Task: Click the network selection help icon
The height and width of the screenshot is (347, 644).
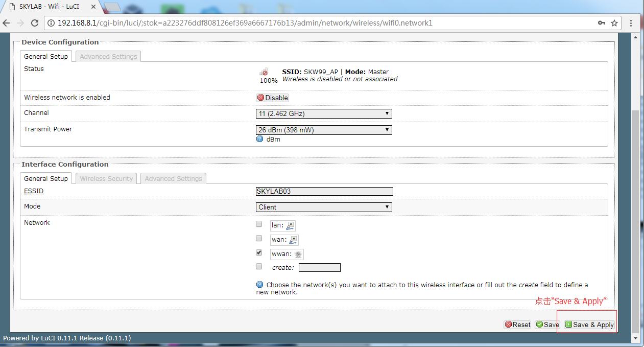Action: pyautogui.click(x=259, y=284)
